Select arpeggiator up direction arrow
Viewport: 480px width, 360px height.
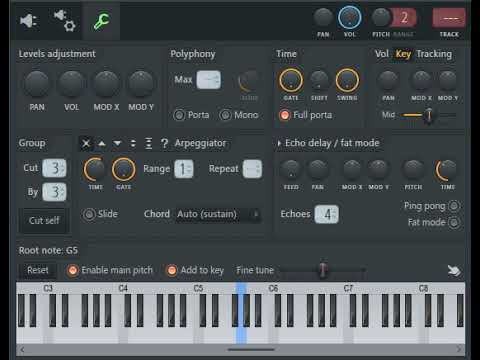(x=102, y=144)
